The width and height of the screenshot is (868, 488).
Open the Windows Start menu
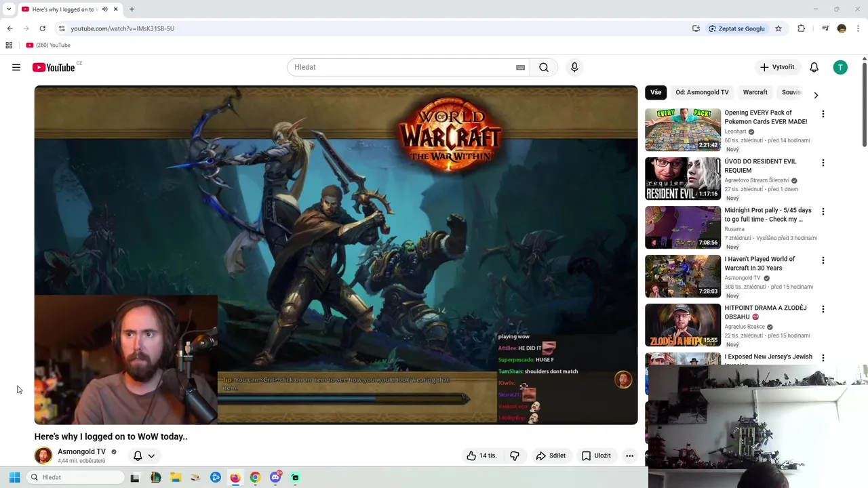pos(14,477)
